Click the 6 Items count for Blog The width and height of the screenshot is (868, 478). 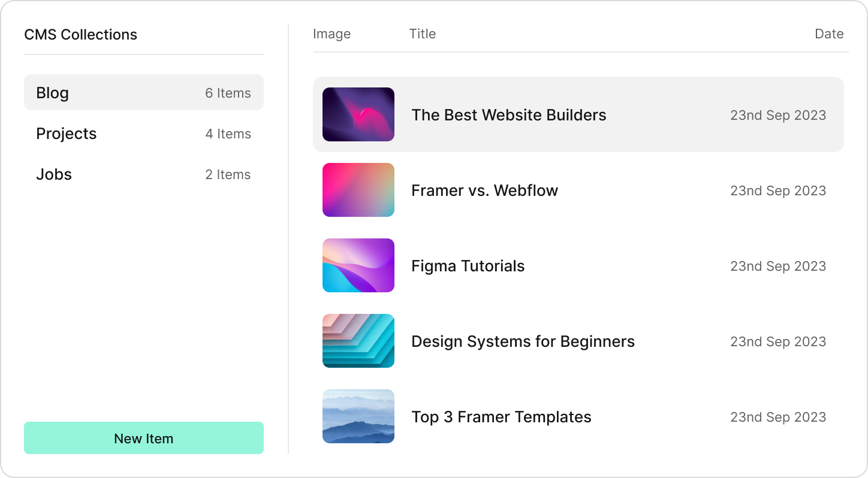[228, 93]
